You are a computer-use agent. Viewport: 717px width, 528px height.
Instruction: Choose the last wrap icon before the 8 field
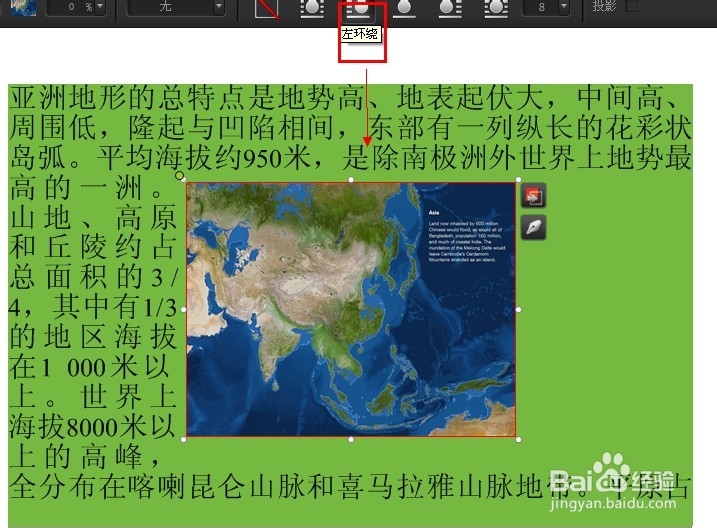[x=496, y=8]
